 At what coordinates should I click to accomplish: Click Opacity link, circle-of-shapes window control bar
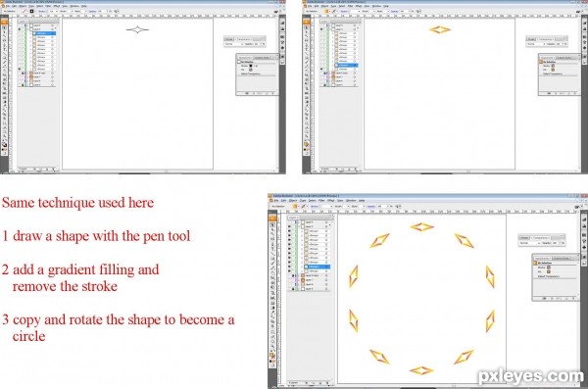[370, 207]
